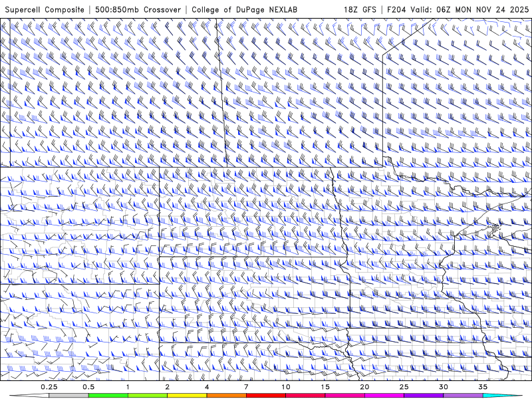The image size is (532, 399).
Task: Click the "1" legend value
Action: [x=128, y=387]
